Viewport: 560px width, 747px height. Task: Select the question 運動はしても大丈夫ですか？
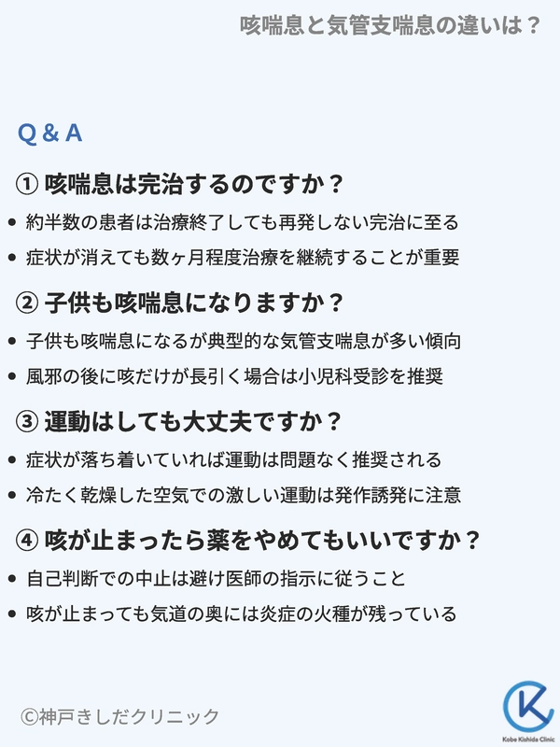(x=194, y=422)
